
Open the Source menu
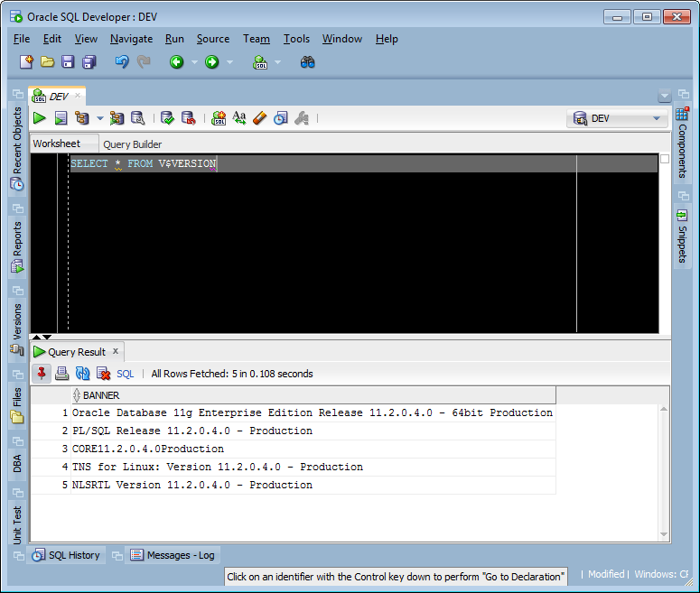[x=213, y=39]
